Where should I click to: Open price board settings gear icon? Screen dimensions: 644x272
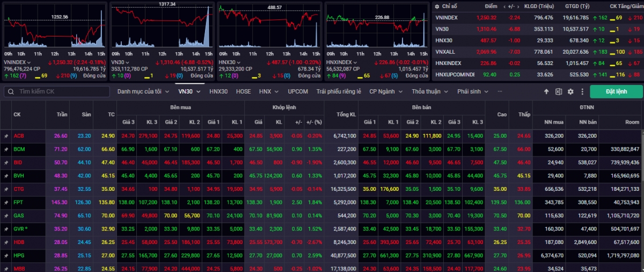point(570,92)
